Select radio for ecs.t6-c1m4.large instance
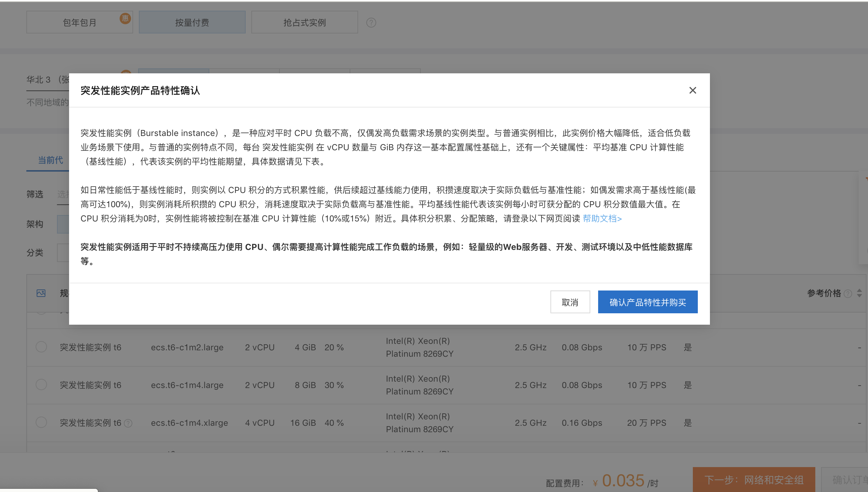The image size is (868, 492). (41, 384)
